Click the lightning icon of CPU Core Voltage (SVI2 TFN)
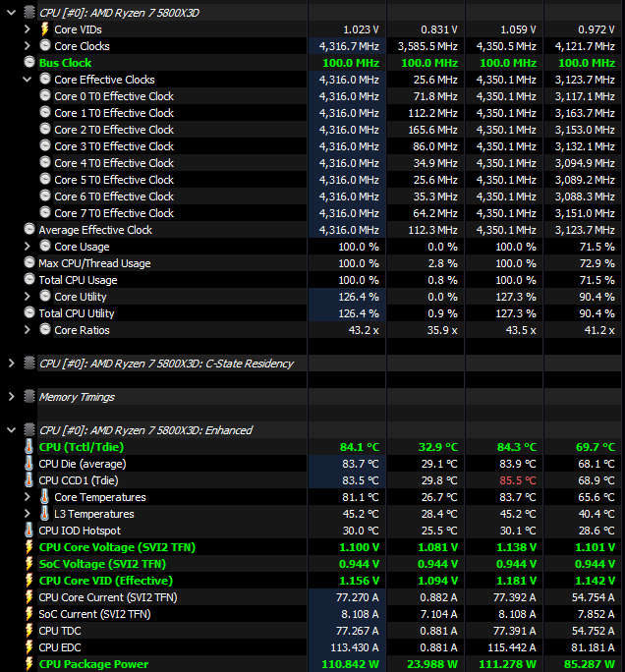Image resolution: width=625 pixels, height=672 pixels. click(28, 547)
